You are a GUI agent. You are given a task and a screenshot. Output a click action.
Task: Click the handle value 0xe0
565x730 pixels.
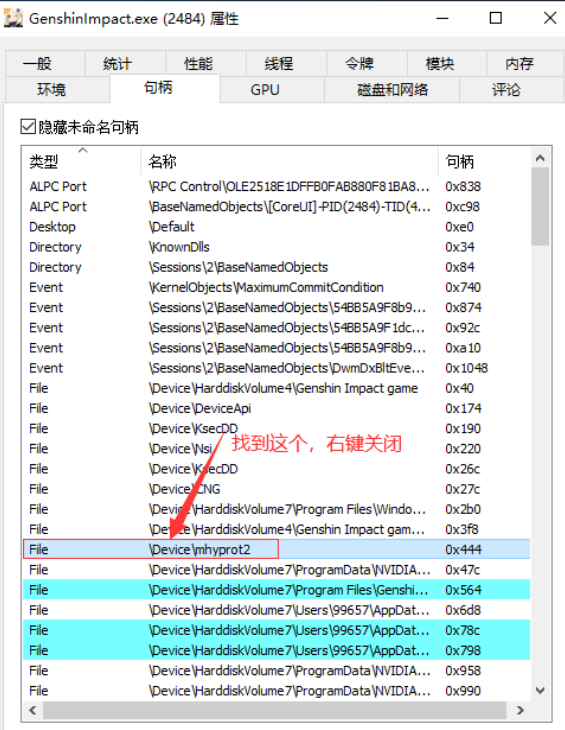click(x=459, y=227)
